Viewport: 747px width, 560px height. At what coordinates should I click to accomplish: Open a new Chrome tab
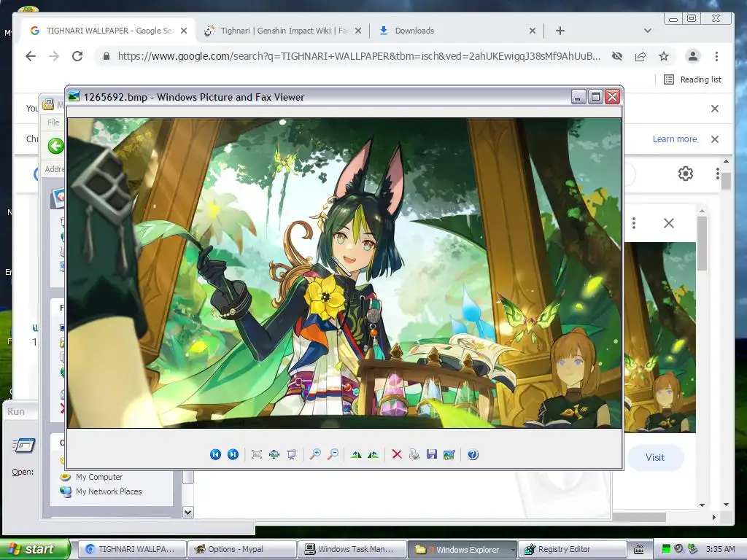(560, 31)
